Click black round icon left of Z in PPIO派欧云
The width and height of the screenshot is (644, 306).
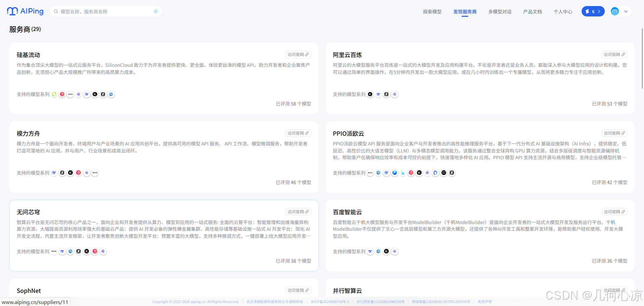[x=444, y=173]
